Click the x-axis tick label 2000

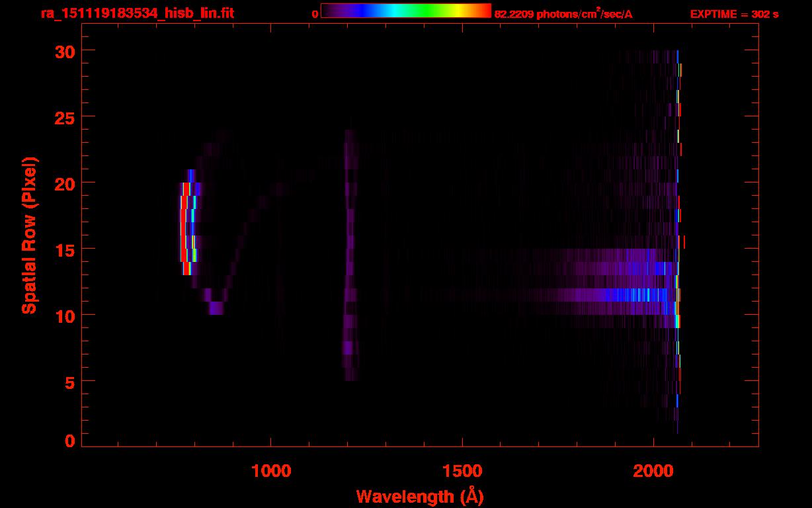coord(653,471)
